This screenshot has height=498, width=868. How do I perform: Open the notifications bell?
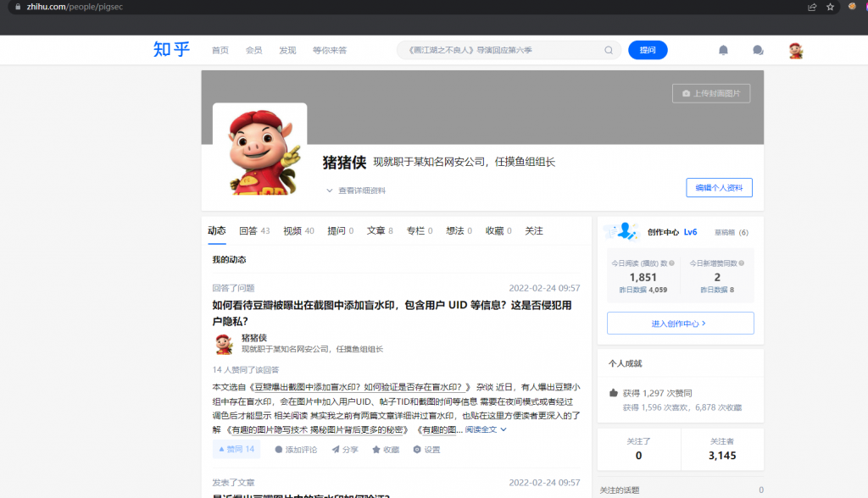(723, 50)
